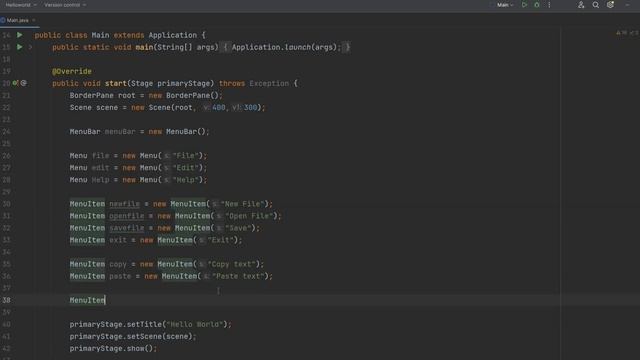Open the More Actions vertical dots menu

tap(549, 5)
